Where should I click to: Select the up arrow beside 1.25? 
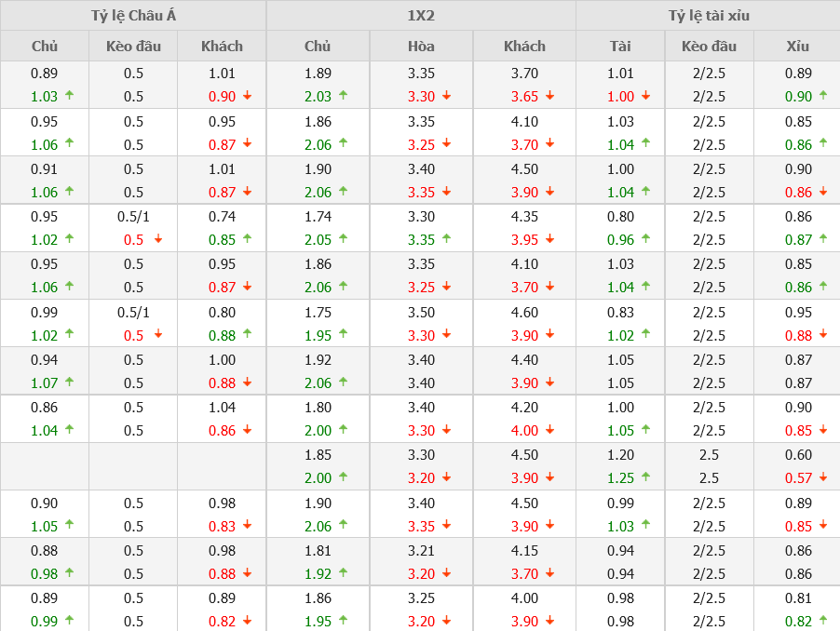coord(645,477)
